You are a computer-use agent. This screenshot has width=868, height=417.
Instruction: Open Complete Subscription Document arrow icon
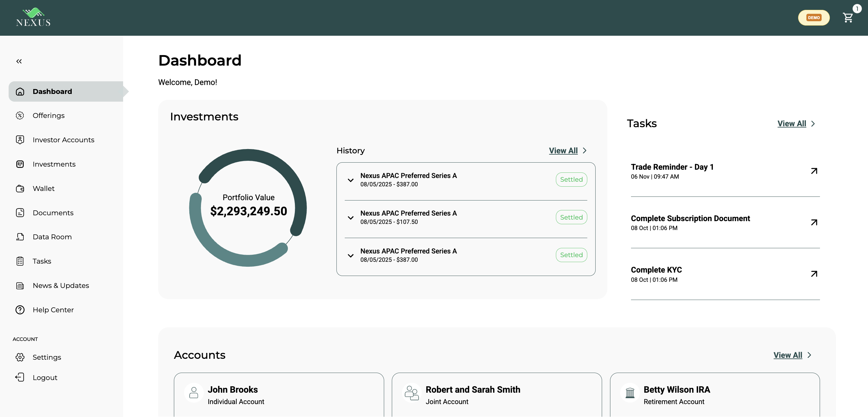click(x=814, y=222)
